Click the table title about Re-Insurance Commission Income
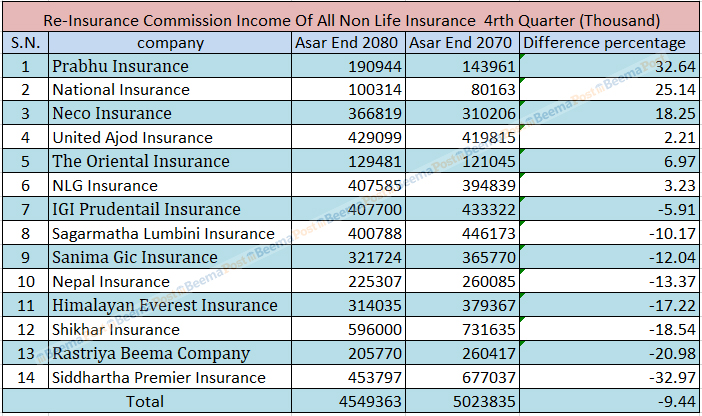Image resolution: width=702 pixels, height=416 pixels. click(350, 19)
